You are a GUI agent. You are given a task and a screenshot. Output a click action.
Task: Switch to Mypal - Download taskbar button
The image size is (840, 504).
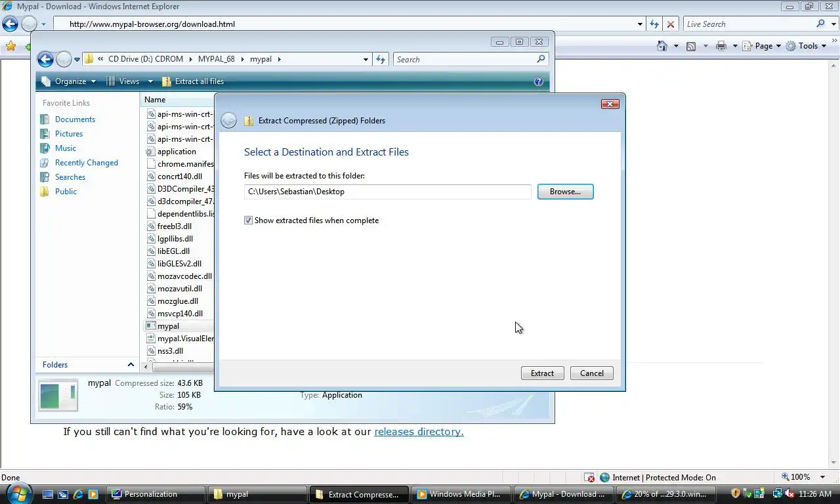coord(564,494)
